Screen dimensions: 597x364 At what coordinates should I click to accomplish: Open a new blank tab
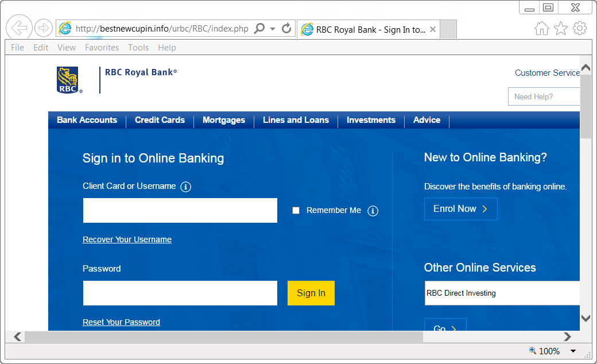click(x=448, y=29)
